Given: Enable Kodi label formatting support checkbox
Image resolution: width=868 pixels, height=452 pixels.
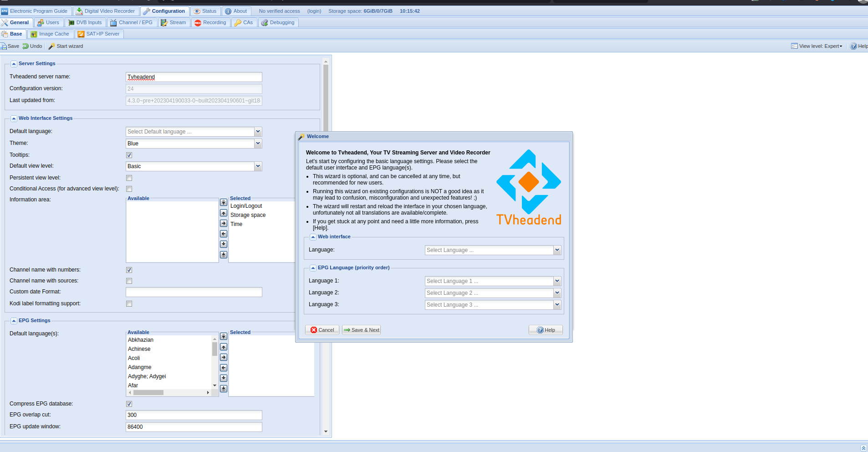Looking at the screenshot, I should tap(129, 304).
